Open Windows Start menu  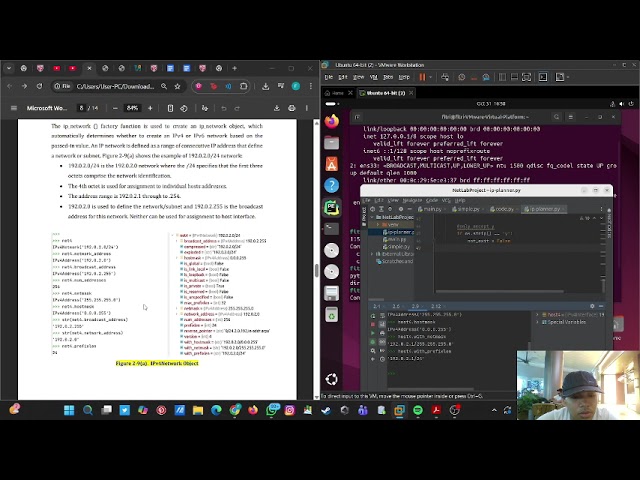coord(69,410)
